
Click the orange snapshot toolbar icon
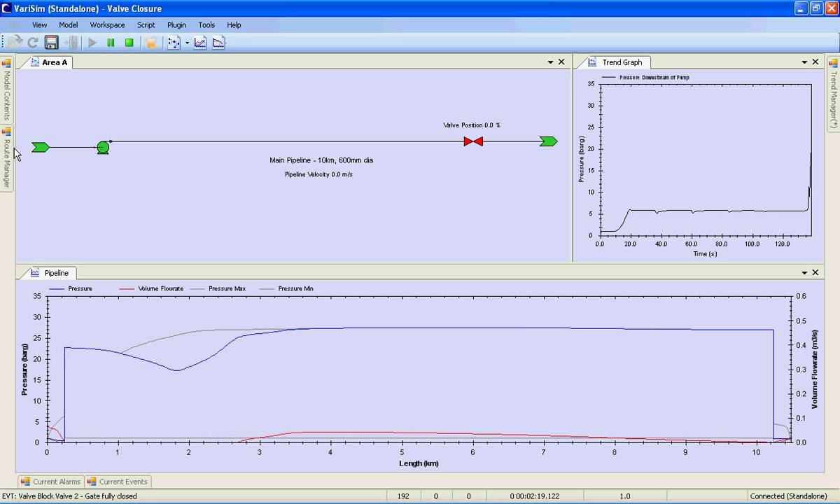(x=150, y=43)
